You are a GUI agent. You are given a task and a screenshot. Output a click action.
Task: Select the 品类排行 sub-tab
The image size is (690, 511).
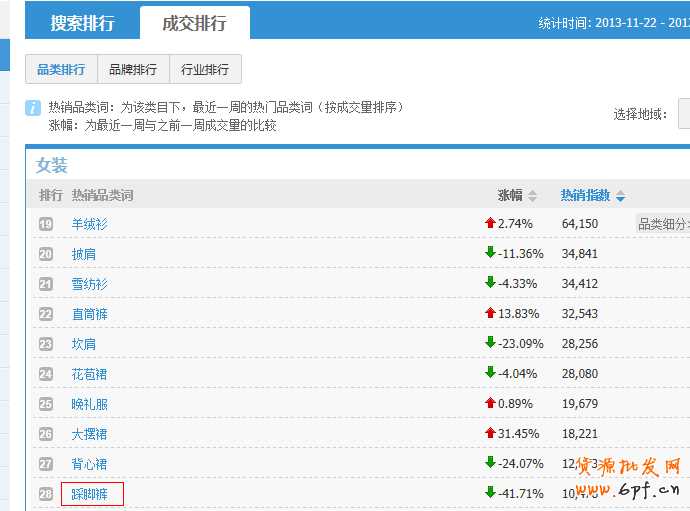tap(61, 69)
